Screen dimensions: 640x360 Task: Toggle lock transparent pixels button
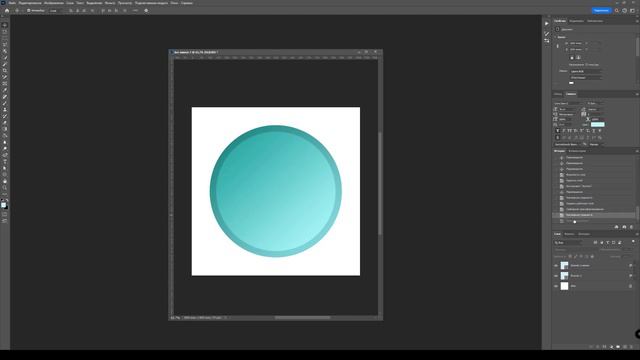pos(570,257)
